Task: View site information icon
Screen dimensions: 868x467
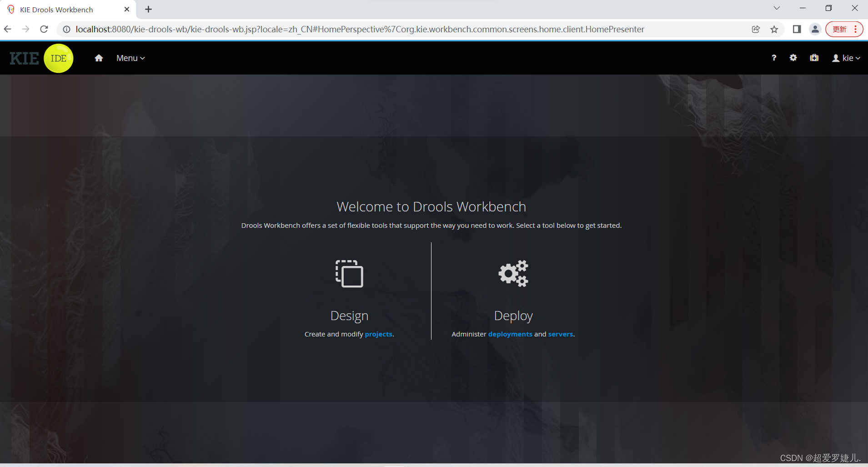Action: tap(66, 29)
